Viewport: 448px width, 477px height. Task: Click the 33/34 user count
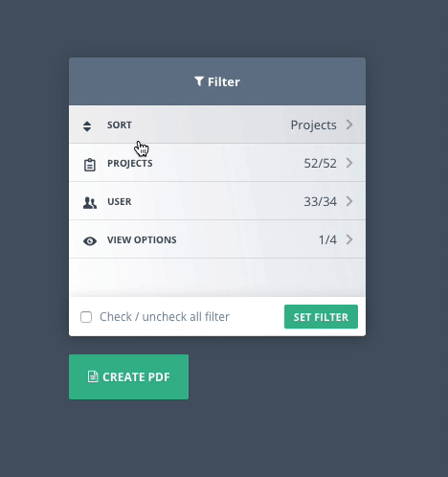tap(320, 201)
